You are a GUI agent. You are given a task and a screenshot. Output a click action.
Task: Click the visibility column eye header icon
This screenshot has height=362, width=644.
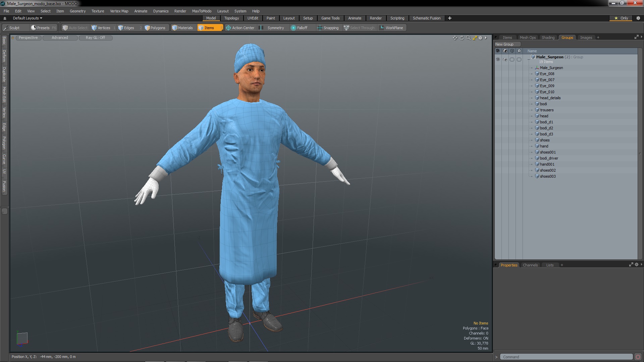tap(498, 51)
